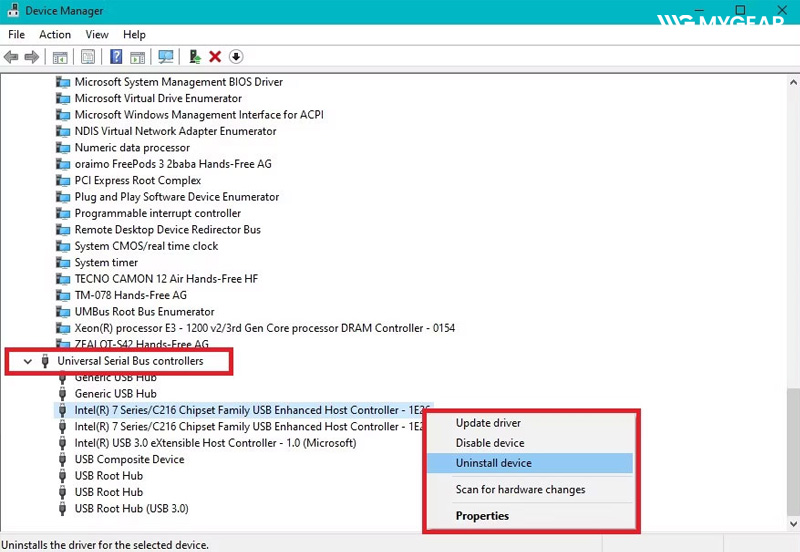Select Universal Serial Bus controllers category
The image size is (800, 552).
(130, 361)
